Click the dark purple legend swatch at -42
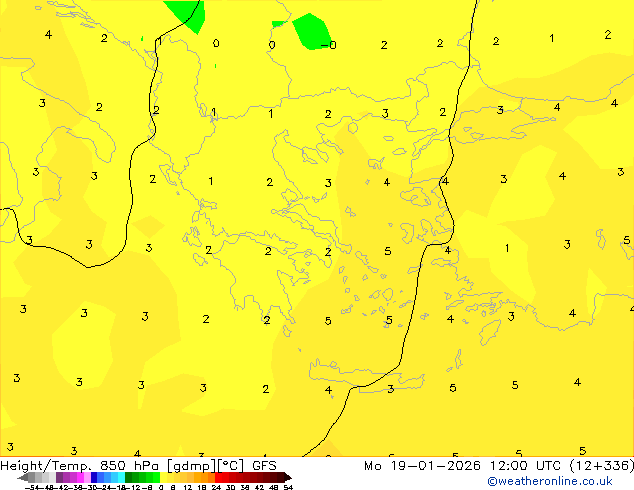The height and width of the screenshot is (490, 634). coord(59,477)
